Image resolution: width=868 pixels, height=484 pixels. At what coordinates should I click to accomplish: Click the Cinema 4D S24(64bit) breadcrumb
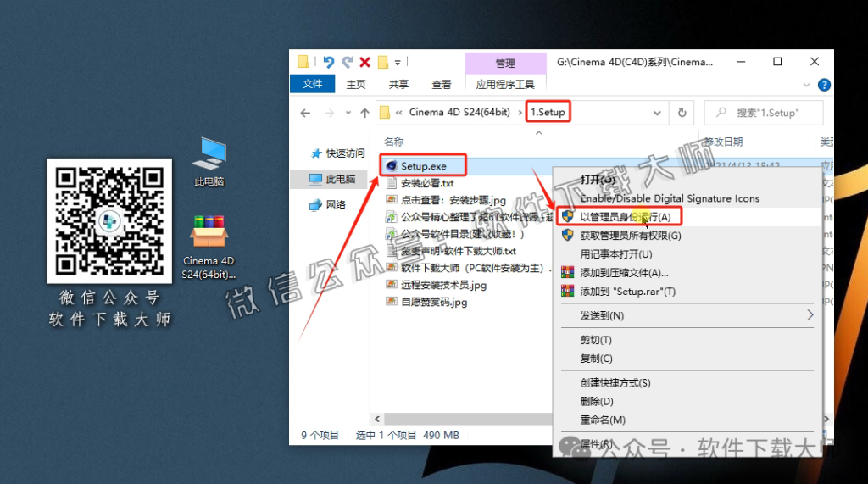click(459, 112)
